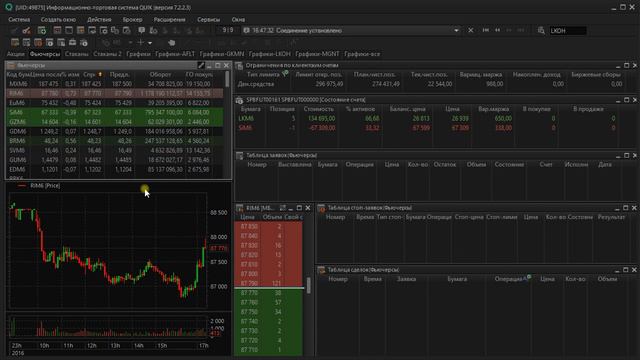The image size is (640, 360).
Task: Click the Оборот column header
Action: 160,75
